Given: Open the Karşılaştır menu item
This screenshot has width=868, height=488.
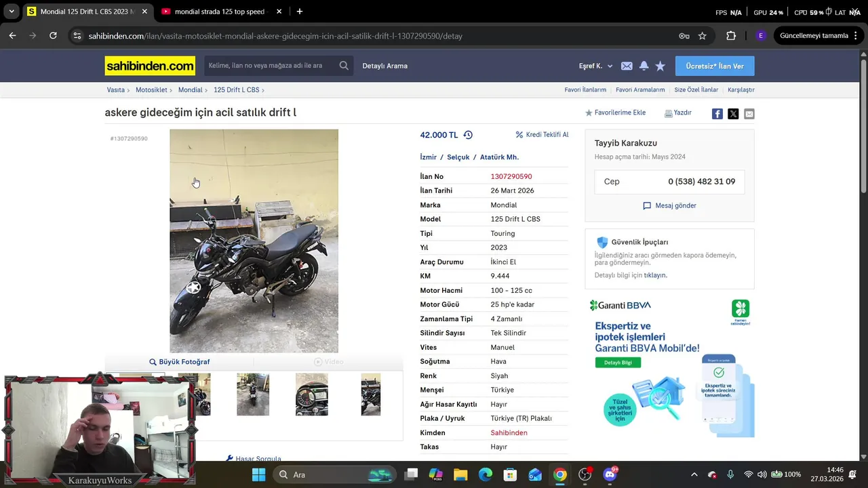Looking at the screenshot, I should 741,89.
